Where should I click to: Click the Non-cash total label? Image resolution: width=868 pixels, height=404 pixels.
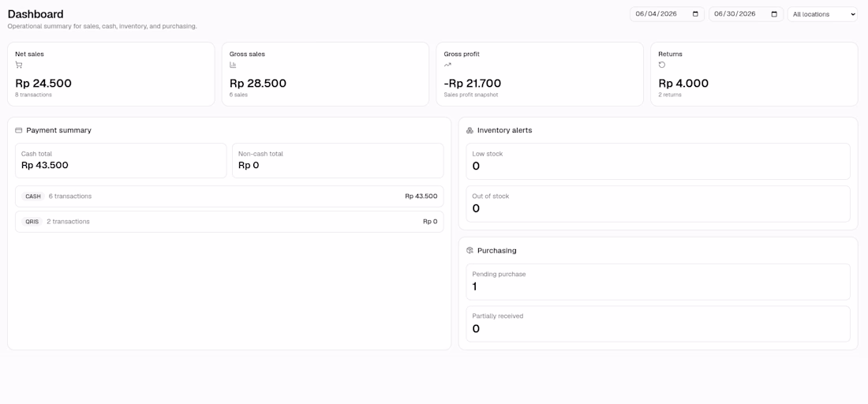pos(260,154)
